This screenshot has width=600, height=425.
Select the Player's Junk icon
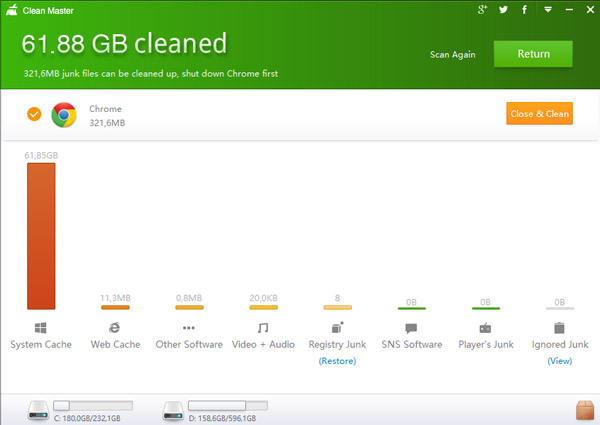pyautogui.click(x=485, y=328)
